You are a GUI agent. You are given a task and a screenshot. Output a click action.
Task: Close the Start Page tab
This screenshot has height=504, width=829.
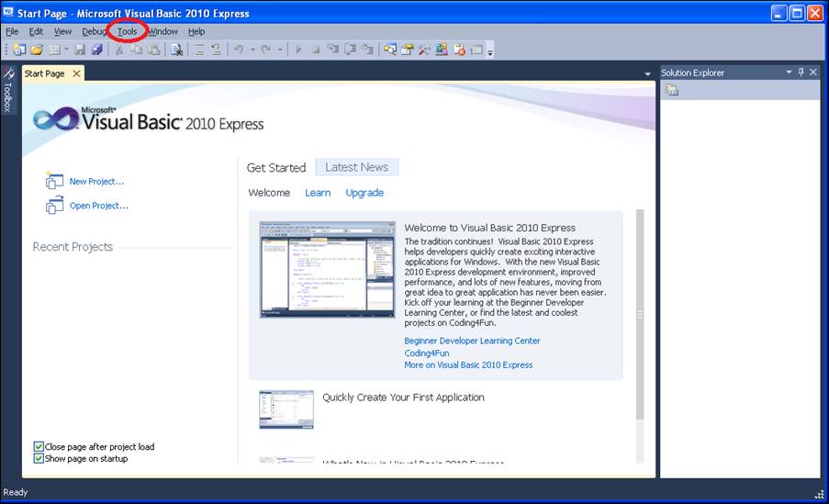[x=76, y=73]
